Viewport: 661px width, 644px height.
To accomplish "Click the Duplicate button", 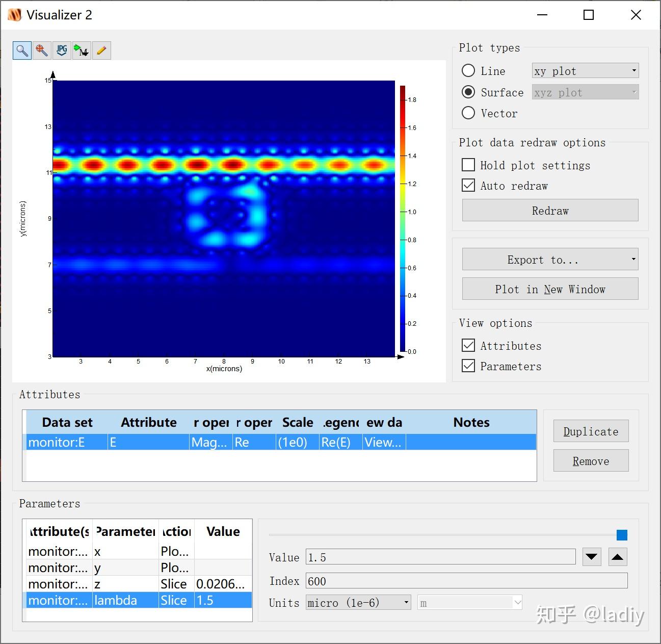I will 591,431.
